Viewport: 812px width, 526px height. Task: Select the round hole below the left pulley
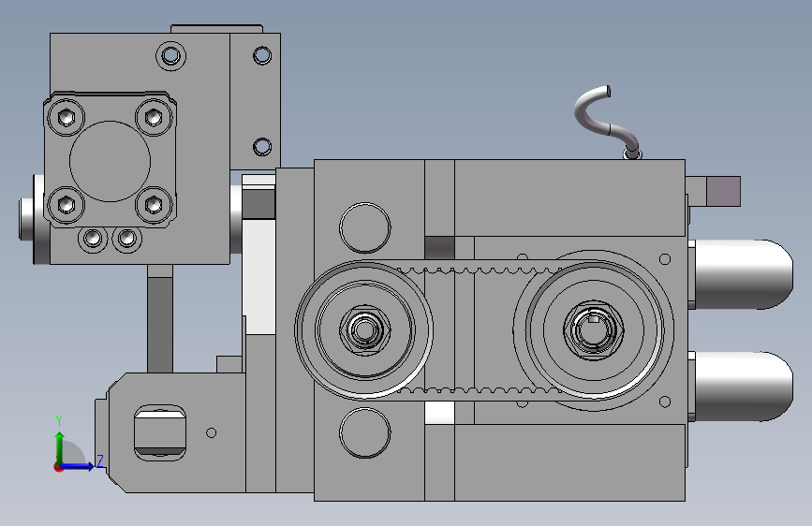pyautogui.click(x=365, y=432)
